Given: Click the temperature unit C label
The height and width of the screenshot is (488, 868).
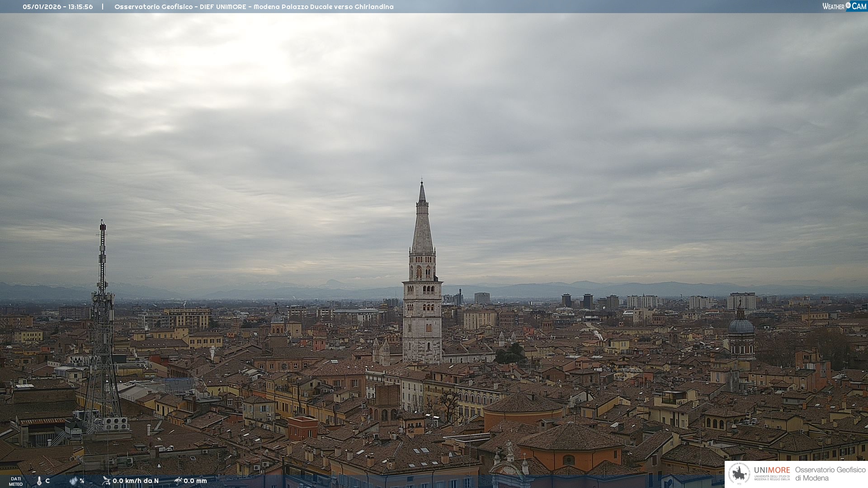Looking at the screenshot, I should tap(47, 481).
